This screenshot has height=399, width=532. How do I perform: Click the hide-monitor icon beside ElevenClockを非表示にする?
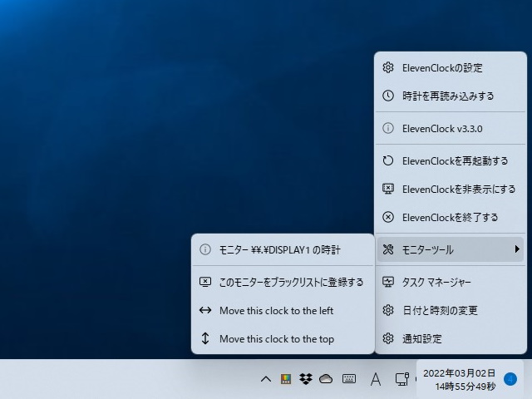388,189
